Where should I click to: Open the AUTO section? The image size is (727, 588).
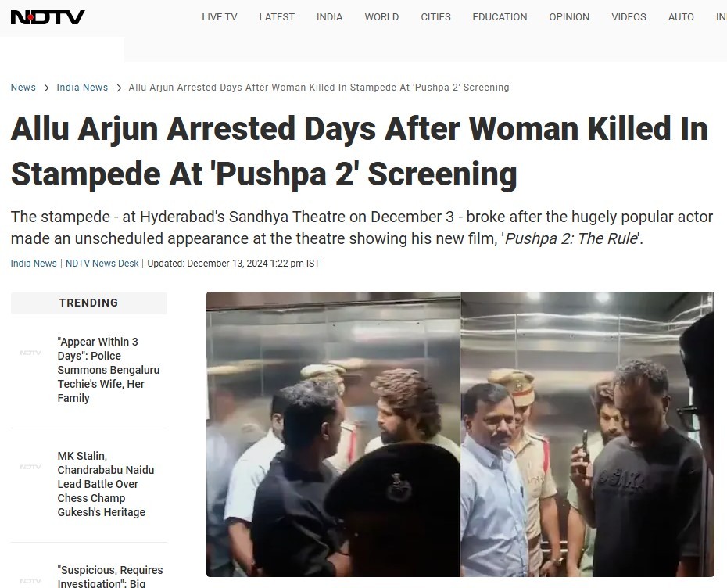pyautogui.click(x=681, y=17)
